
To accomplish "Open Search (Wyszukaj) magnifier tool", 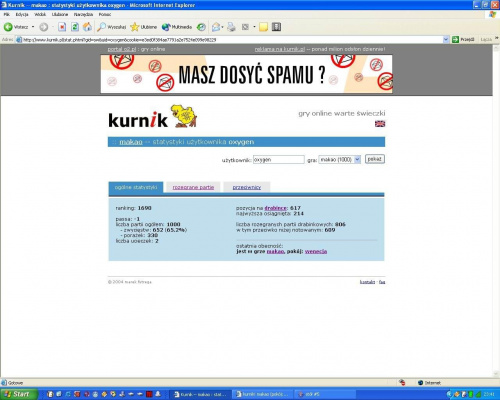I will click(102, 27).
